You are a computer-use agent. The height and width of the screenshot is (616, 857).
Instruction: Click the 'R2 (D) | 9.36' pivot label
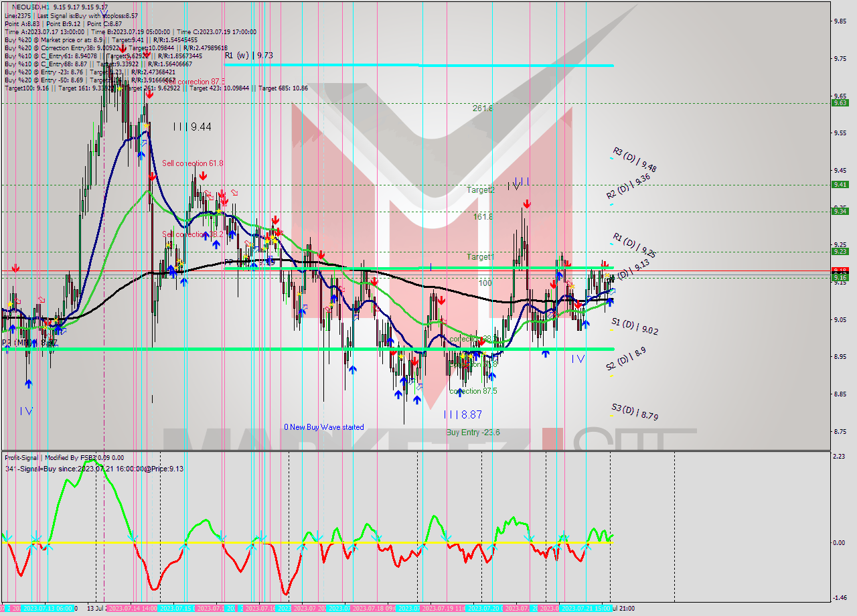pyautogui.click(x=629, y=188)
